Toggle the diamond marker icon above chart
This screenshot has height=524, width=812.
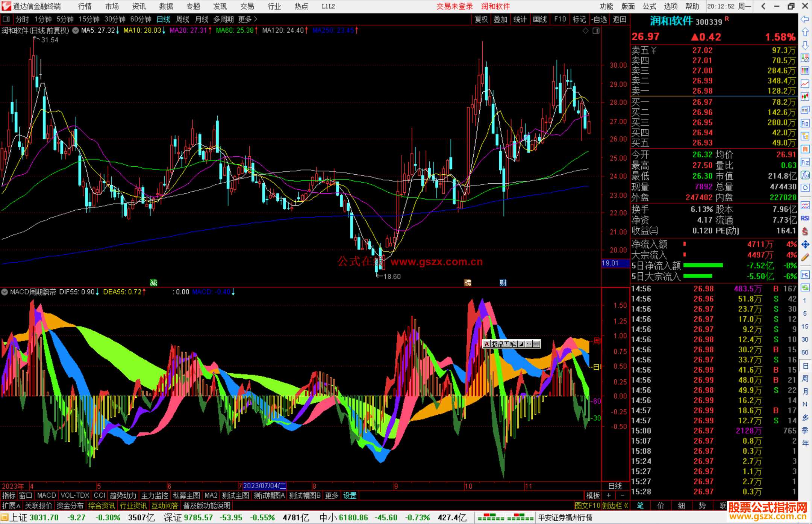point(585,31)
